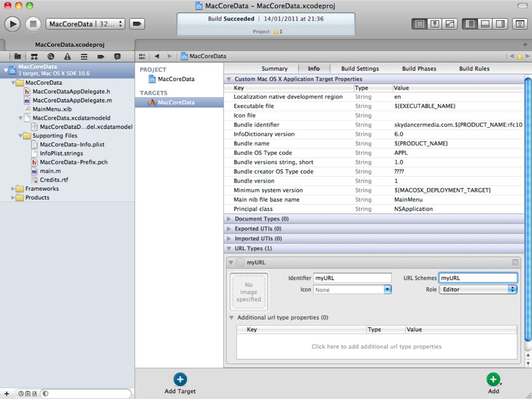
Task: Click the Add Target button
Action: pos(180,383)
